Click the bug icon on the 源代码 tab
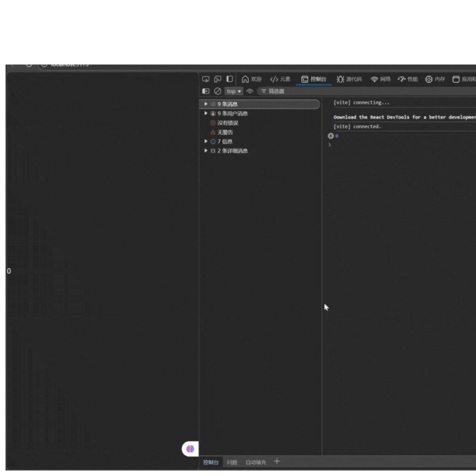Image resolution: width=476 pixels, height=476 pixels. tap(340, 79)
